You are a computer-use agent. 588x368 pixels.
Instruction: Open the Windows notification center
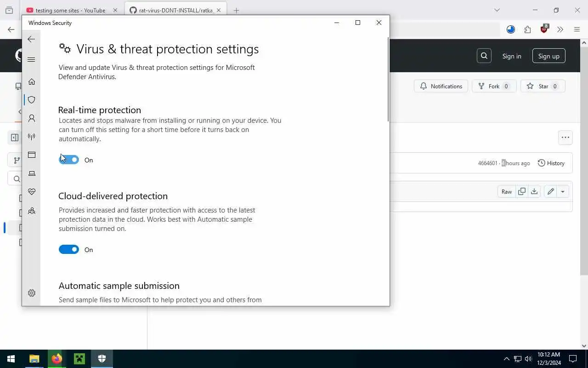click(x=573, y=359)
